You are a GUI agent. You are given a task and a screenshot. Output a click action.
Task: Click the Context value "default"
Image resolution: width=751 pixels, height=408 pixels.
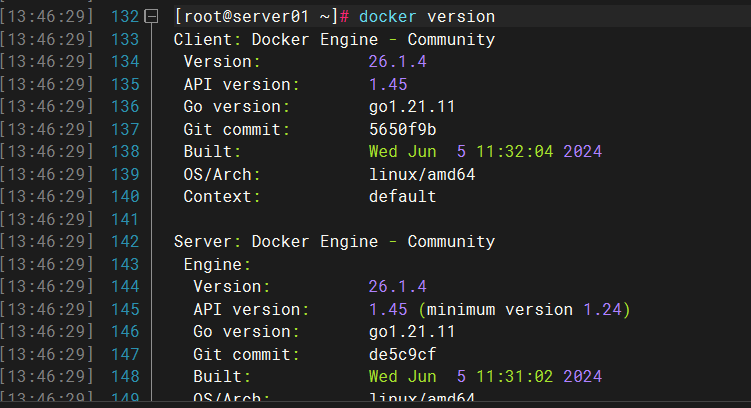tap(402, 197)
